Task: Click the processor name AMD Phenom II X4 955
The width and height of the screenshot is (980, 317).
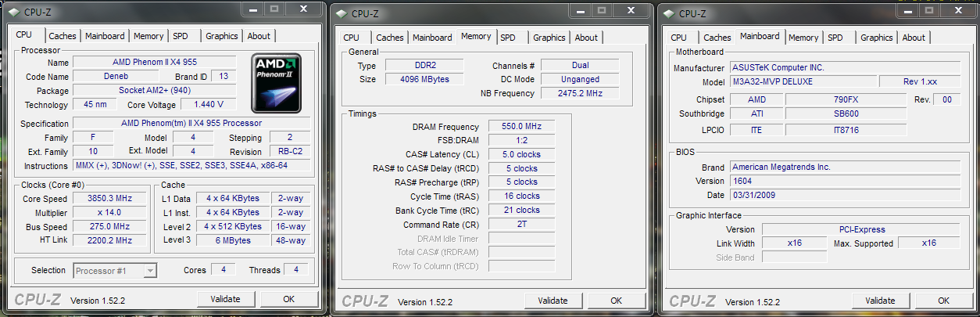Action: 155,63
